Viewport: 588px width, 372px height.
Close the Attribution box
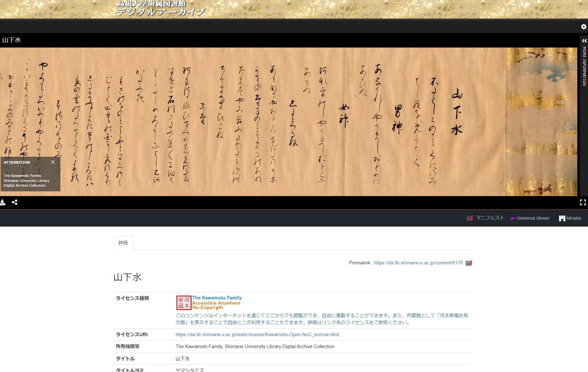tap(53, 162)
